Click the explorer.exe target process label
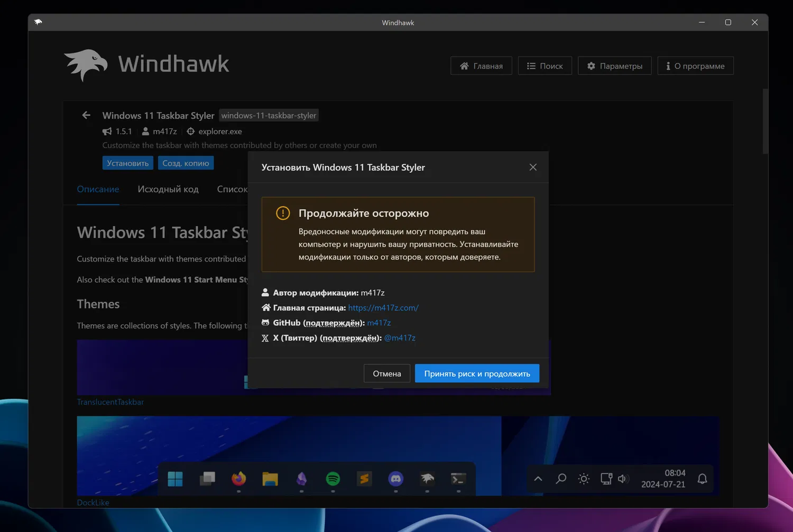The height and width of the screenshot is (532, 793). 220,132
